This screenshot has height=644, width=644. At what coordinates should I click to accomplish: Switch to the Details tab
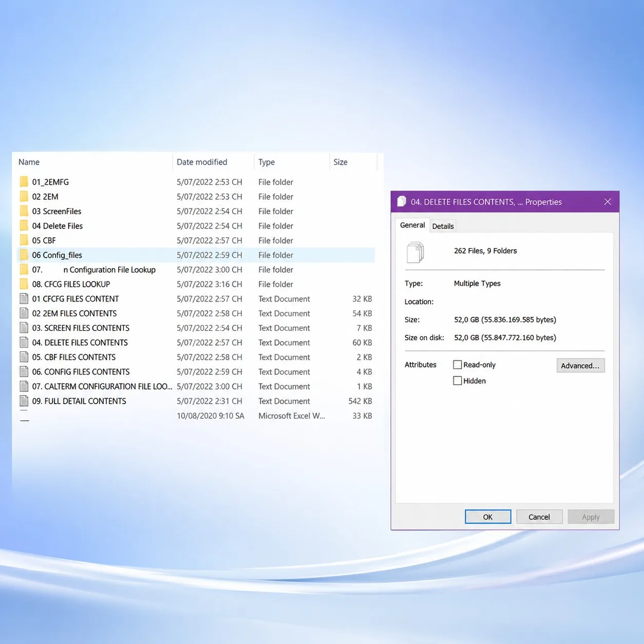443,226
